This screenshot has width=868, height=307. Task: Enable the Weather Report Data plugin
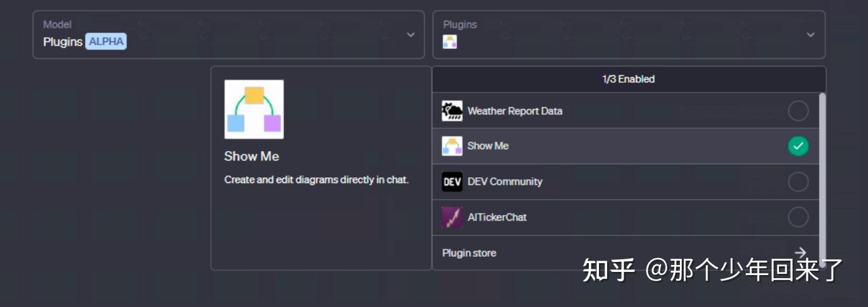[x=798, y=111]
